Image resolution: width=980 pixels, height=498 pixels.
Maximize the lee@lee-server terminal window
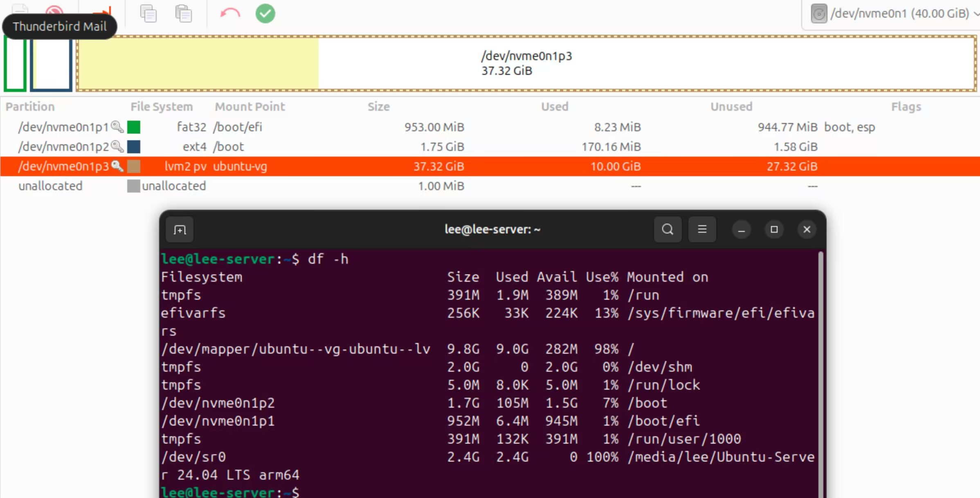774,230
